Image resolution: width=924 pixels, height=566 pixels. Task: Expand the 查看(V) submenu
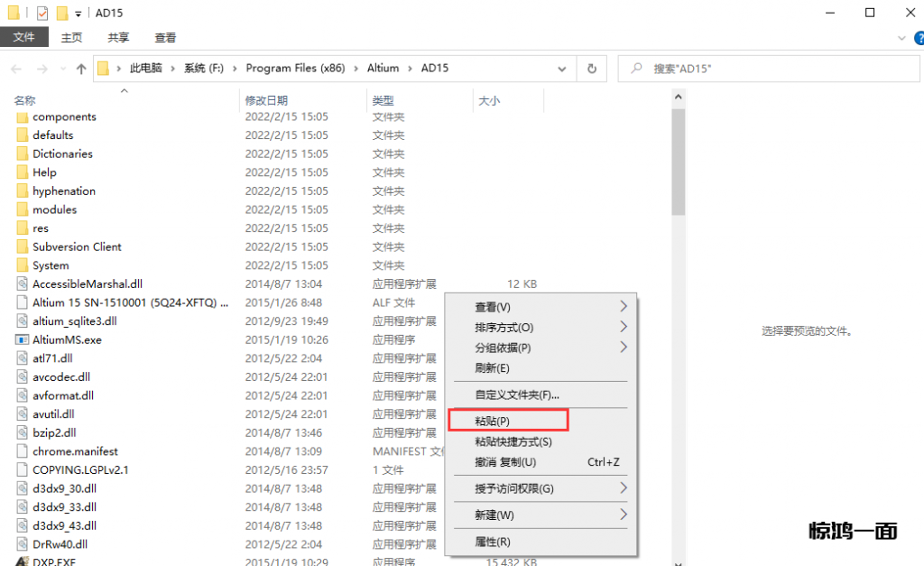click(623, 307)
